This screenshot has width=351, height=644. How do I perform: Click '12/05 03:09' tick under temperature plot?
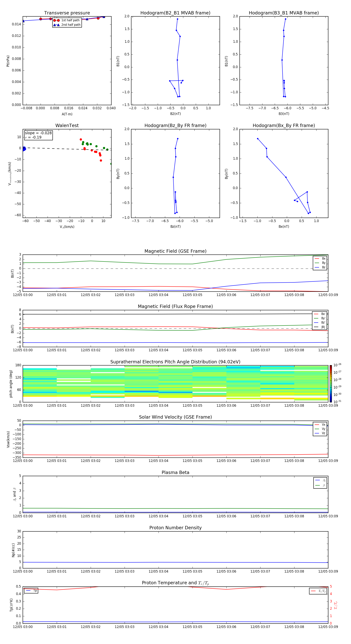pyautogui.click(x=328, y=627)
